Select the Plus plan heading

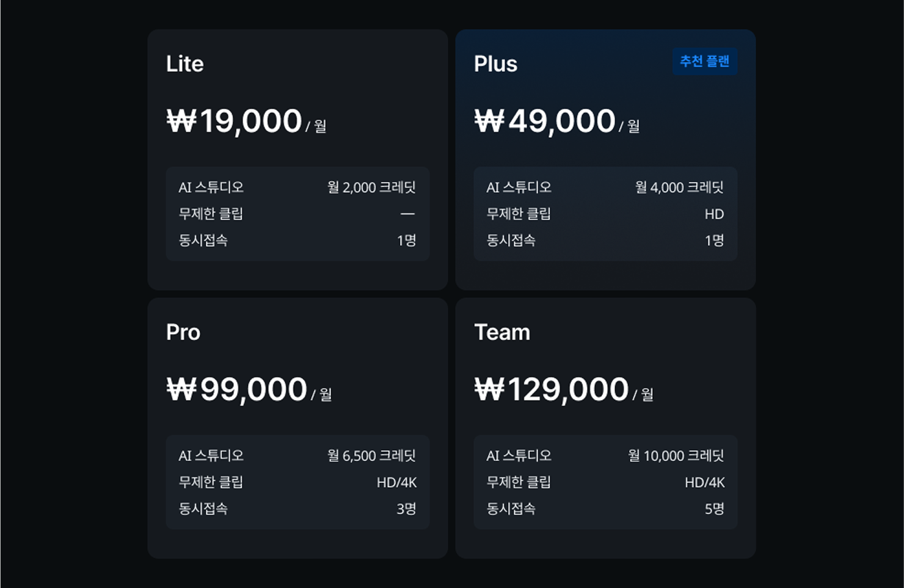(495, 64)
